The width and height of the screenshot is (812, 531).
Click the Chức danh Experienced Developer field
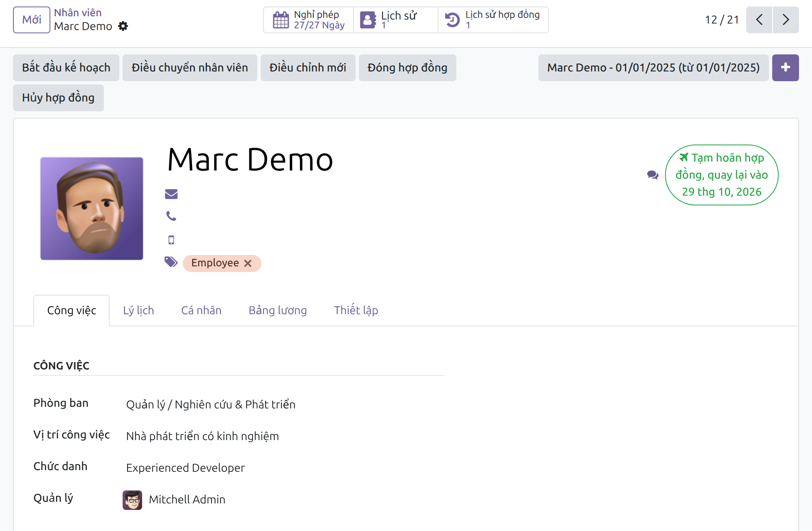[285, 468]
